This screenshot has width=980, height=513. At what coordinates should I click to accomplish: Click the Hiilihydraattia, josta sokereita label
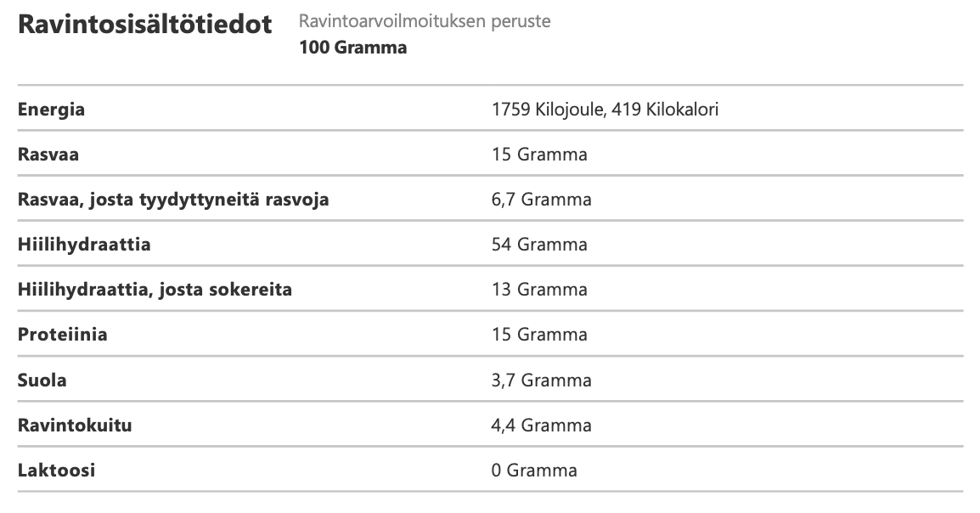(155, 290)
